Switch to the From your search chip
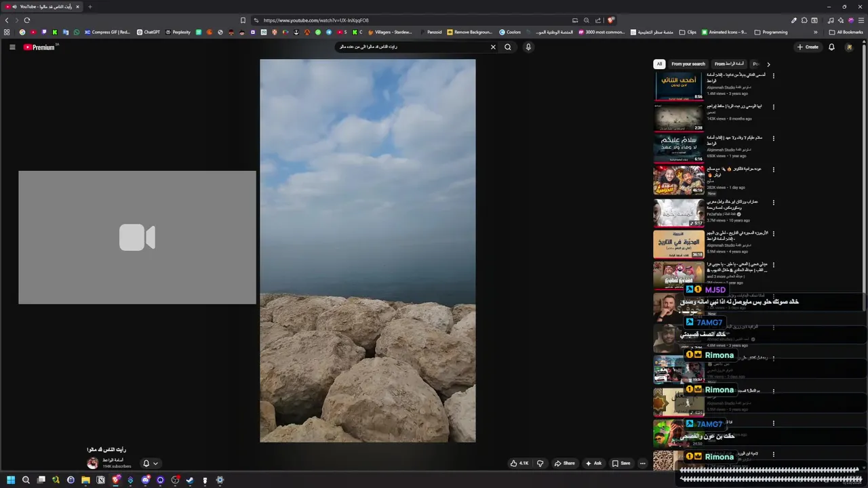 (x=688, y=64)
